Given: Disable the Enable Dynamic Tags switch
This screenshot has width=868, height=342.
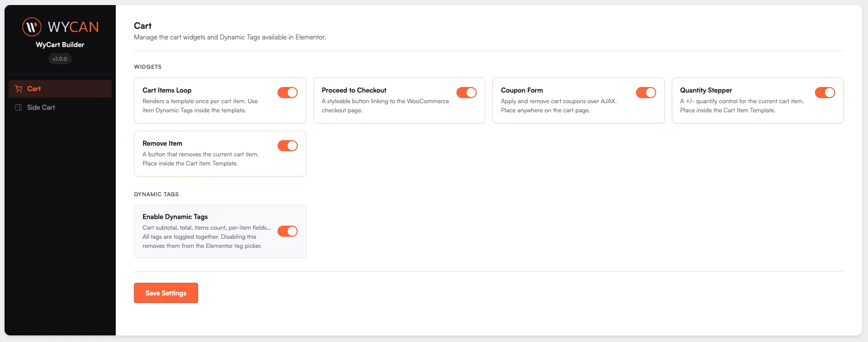Looking at the screenshot, I should coord(288,231).
